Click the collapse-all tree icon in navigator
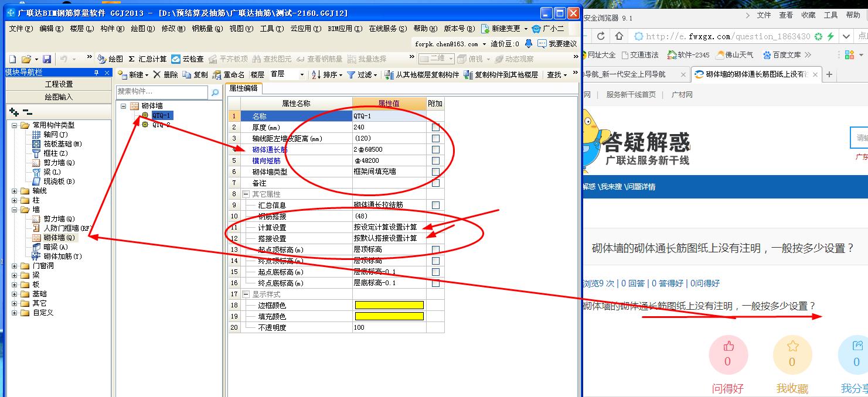This screenshot has height=397, width=868. tap(28, 112)
